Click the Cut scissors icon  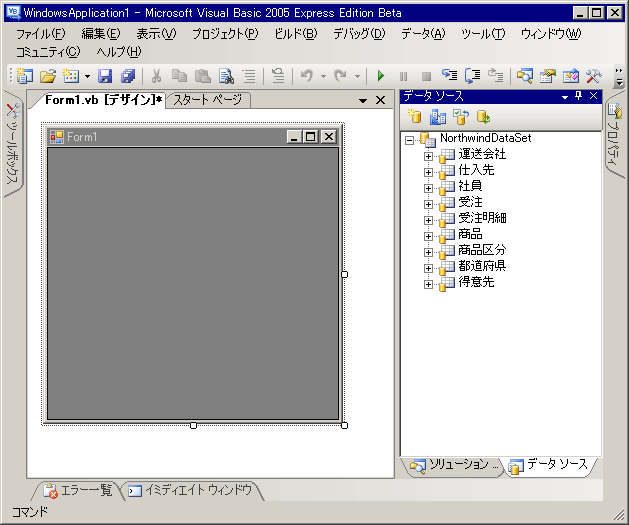156,75
